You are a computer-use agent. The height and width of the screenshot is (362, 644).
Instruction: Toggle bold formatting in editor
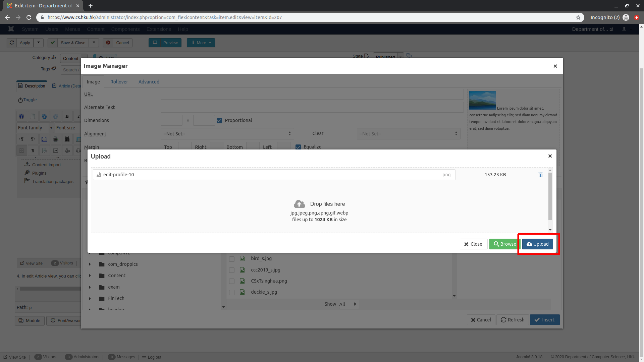pos(67,116)
